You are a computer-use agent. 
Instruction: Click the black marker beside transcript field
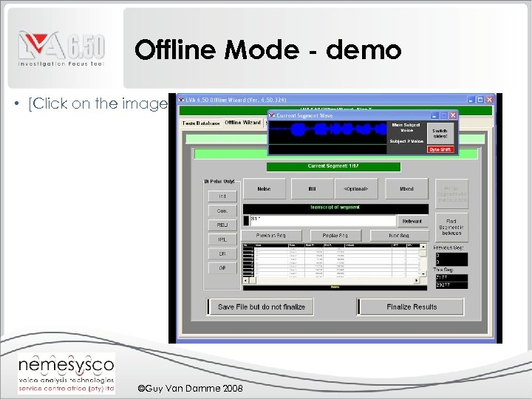(246, 220)
